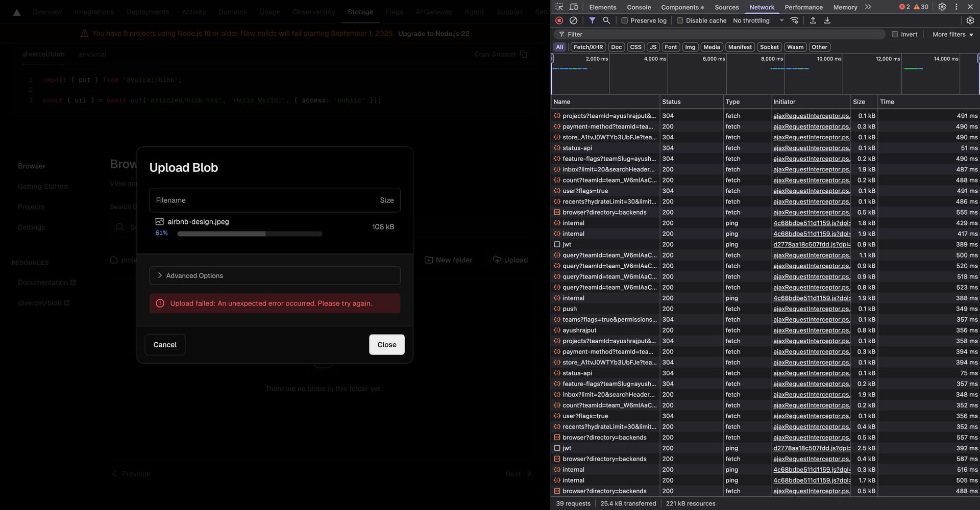Select the "ayushrajput" request row
Viewport: 980px width, 510px height.
765,330
